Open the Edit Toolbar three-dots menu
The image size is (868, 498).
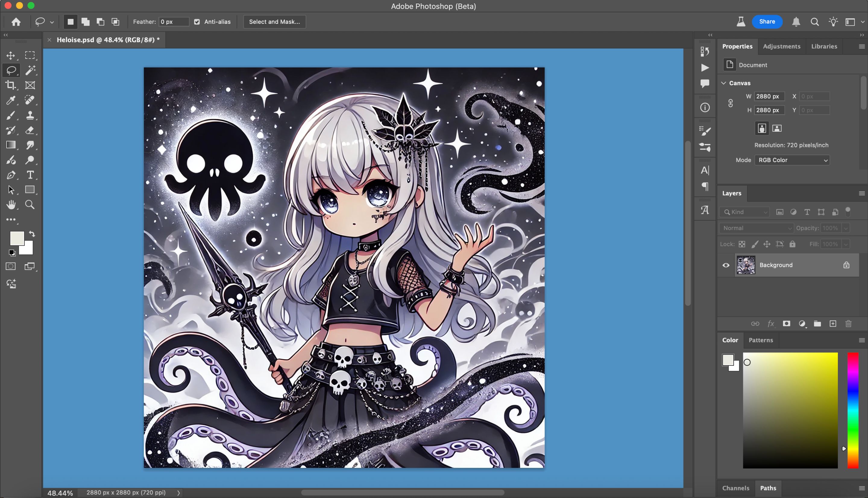pyautogui.click(x=11, y=220)
